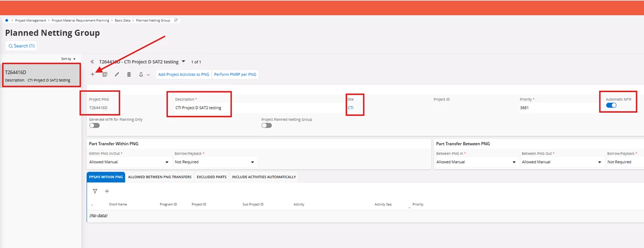The image size is (644, 248).
Task: Collapse the record list with double-chevron icon
Action: 92,62
